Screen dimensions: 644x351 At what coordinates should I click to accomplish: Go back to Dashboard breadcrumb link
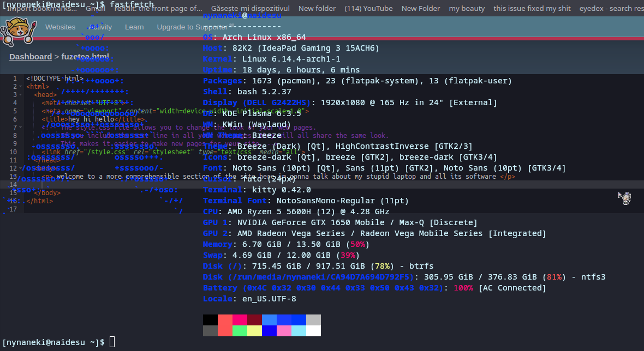point(31,57)
